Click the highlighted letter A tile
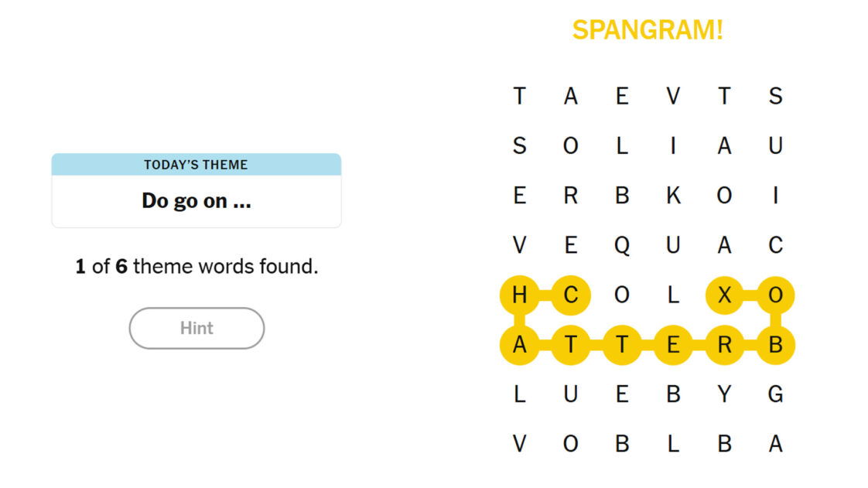The width and height of the screenshot is (868, 488). click(519, 345)
